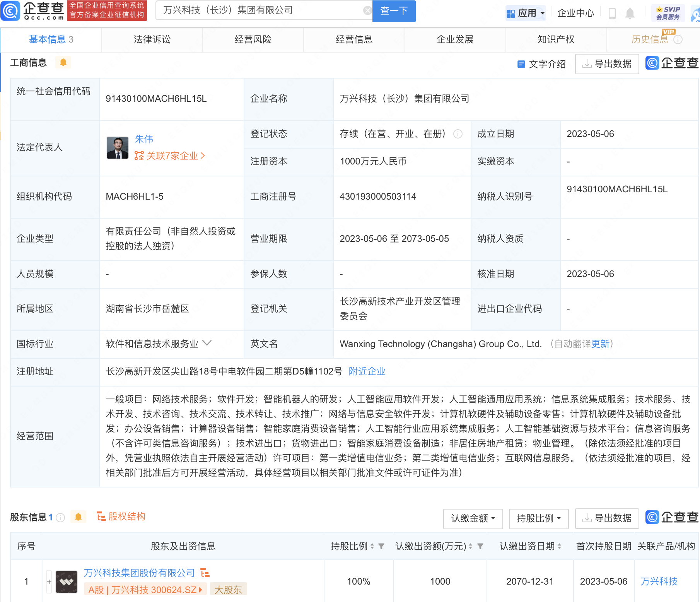Click bell icon next to 股东信息
The image size is (700, 602).
coord(78,517)
